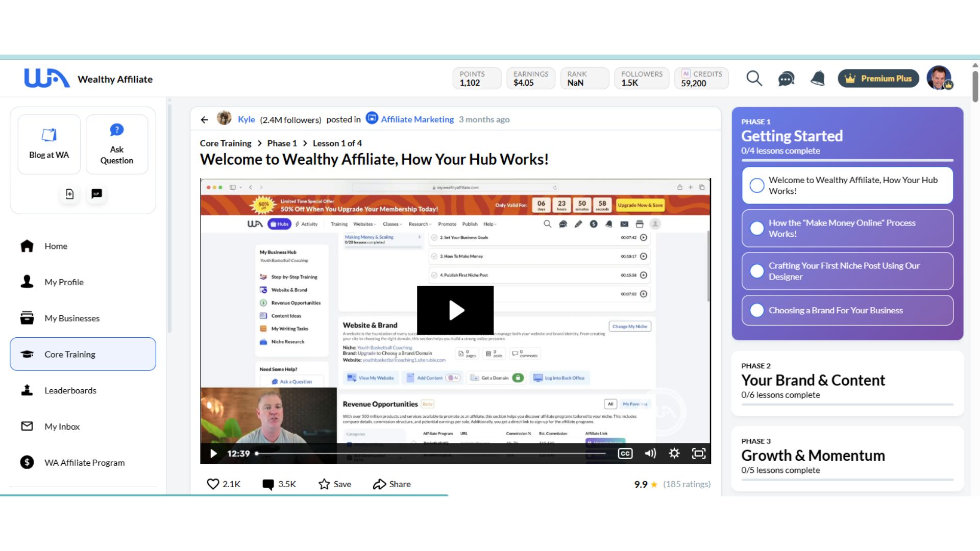Click '(185 ratings)' text
The image size is (980, 551).
tap(687, 484)
